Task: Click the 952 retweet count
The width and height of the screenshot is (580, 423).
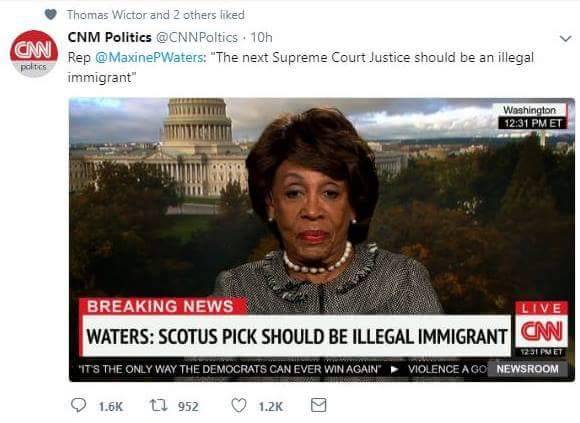Action: pos(188,406)
